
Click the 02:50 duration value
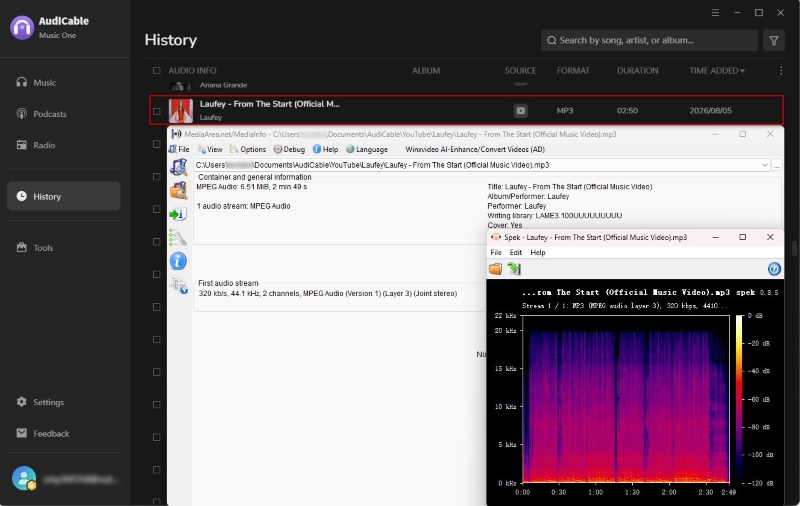click(627, 110)
